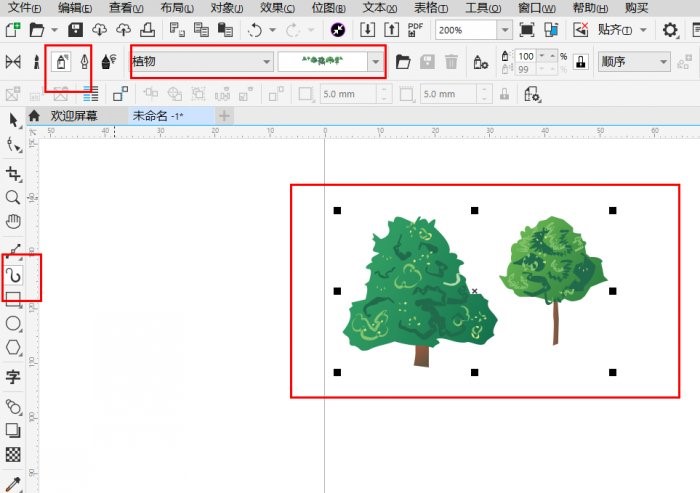
Task: Open the Options gear icon
Action: coord(671,30)
